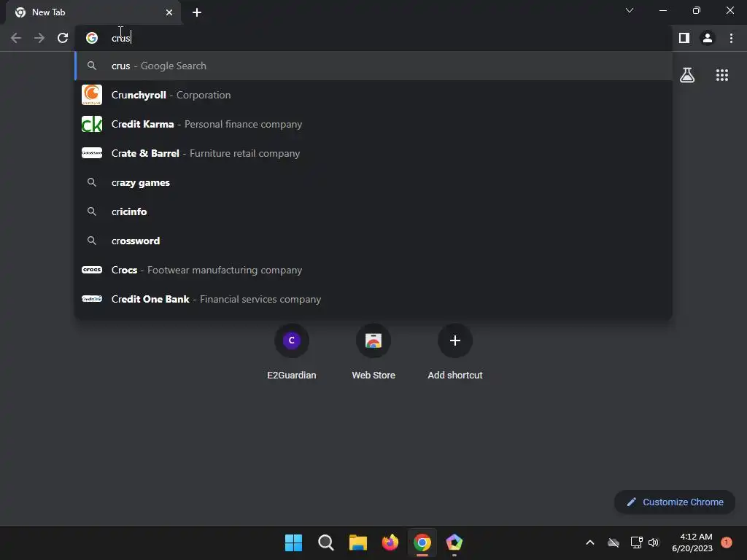The width and height of the screenshot is (747, 560).
Task: Click search icon beside 'crossword'
Action: (92, 241)
